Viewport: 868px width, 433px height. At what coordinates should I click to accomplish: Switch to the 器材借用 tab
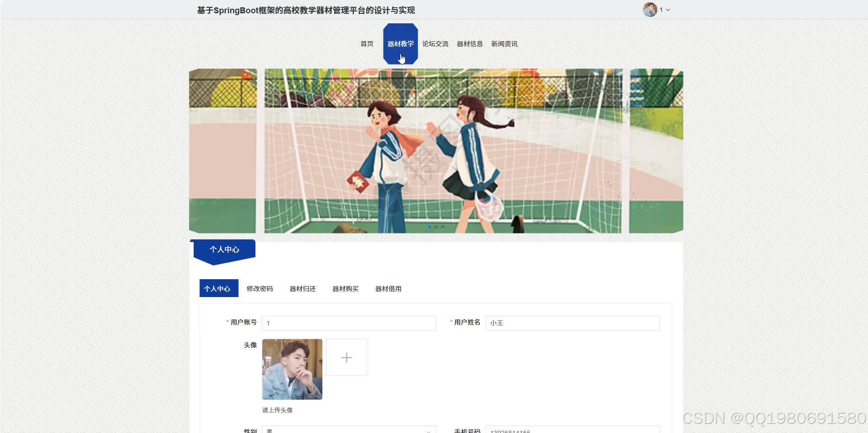tap(388, 288)
